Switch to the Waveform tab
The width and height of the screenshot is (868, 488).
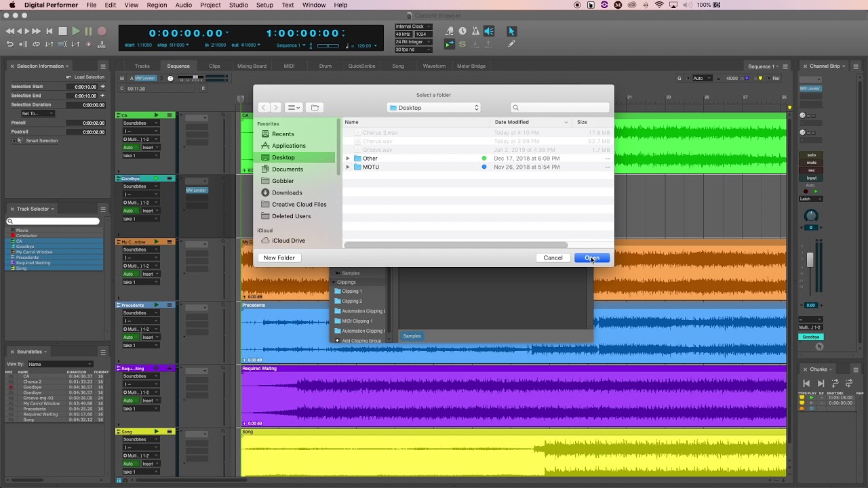[x=434, y=66]
